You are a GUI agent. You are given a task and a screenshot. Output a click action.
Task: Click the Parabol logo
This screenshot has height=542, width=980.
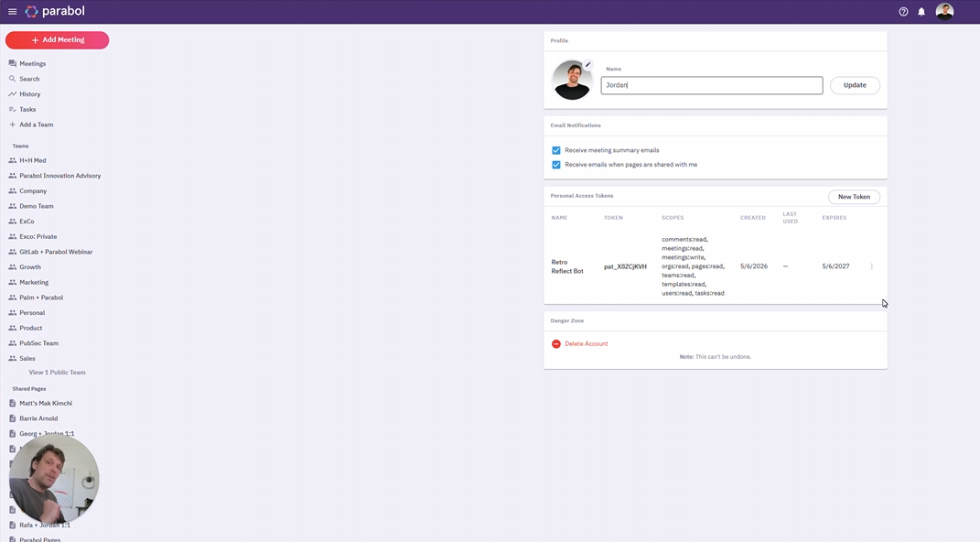55,11
